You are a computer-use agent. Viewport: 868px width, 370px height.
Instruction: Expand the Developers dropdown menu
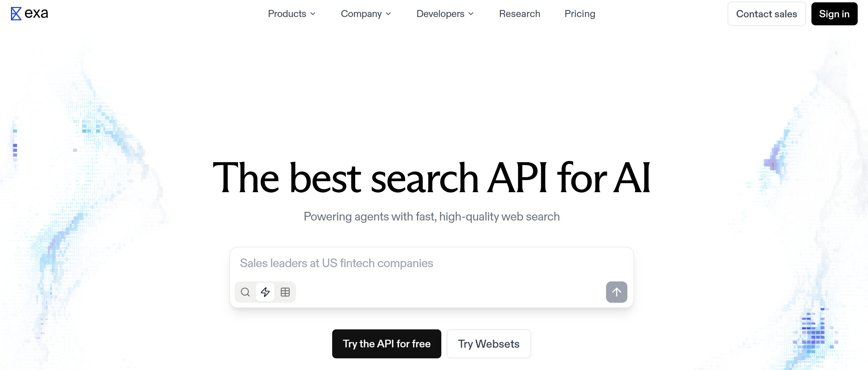coord(440,14)
